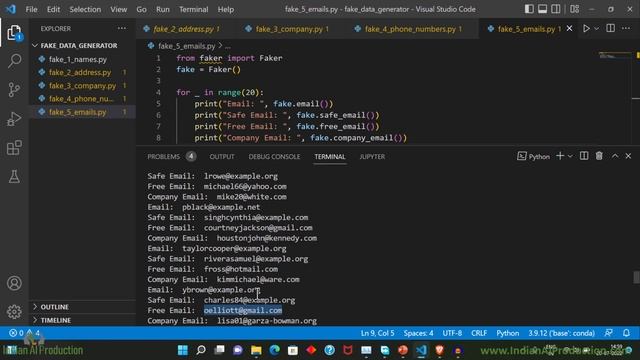
Task: Select language mode Python in status bar
Action: click(507, 333)
